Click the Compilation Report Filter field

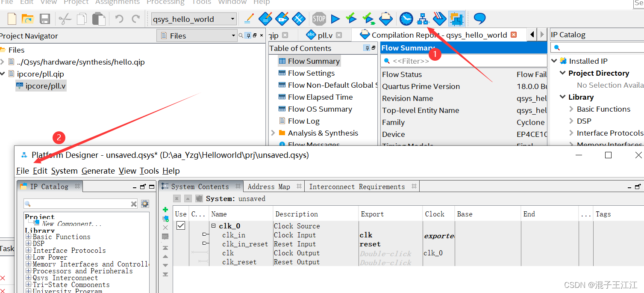tap(464, 61)
